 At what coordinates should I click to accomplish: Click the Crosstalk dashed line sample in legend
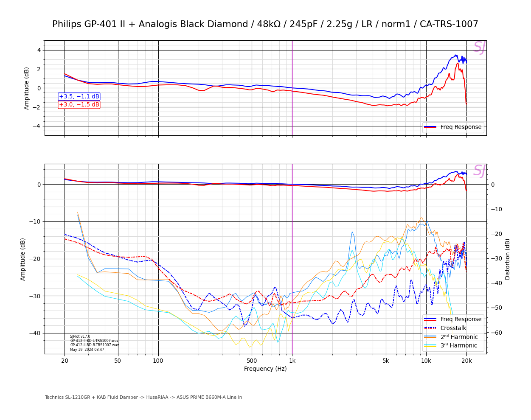coord(430,328)
